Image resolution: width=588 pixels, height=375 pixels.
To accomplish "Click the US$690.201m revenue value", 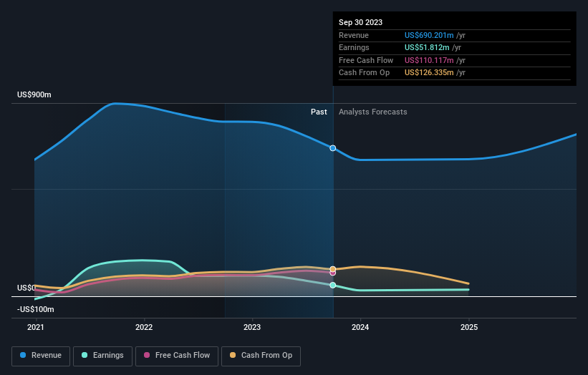I will tap(429, 35).
